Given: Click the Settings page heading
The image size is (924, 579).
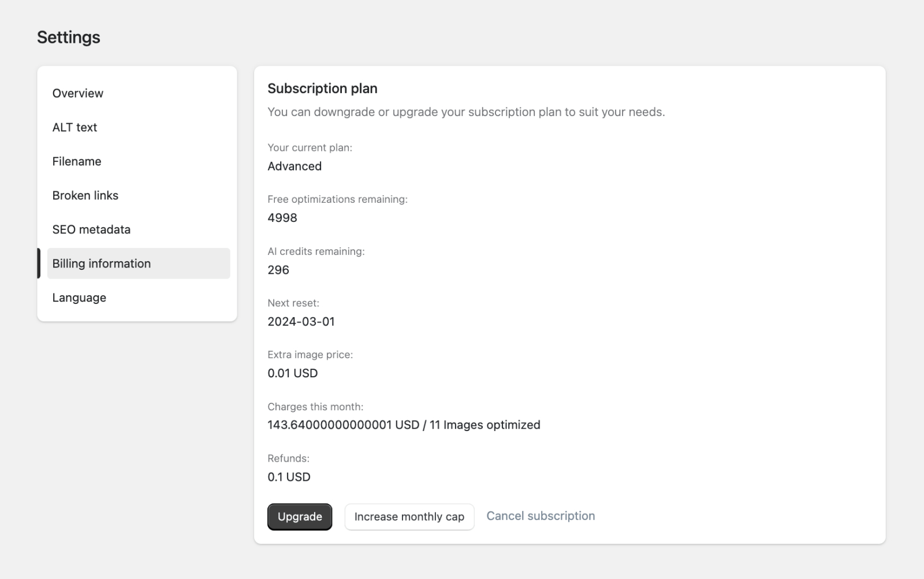Looking at the screenshot, I should click(69, 37).
